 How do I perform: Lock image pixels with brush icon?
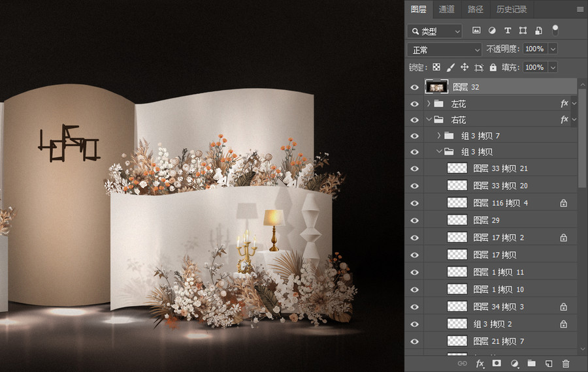click(450, 67)
